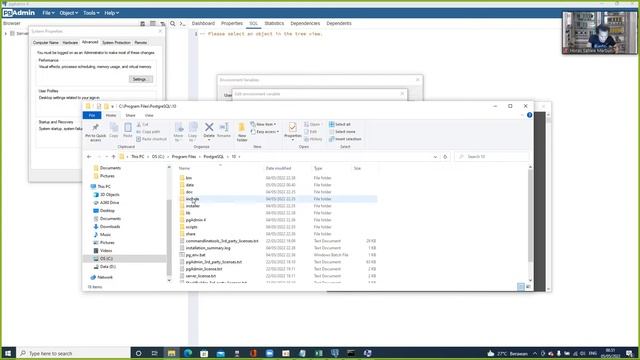The image size is (640, 360).
Task: Click Performance Settings button in System Properties
Action: [x=141, y=79]
